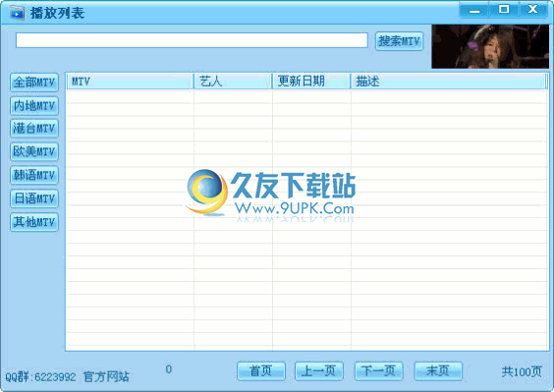The image size is (554, 392).
Task: Sort by the MTV column header
Action: 130,82
